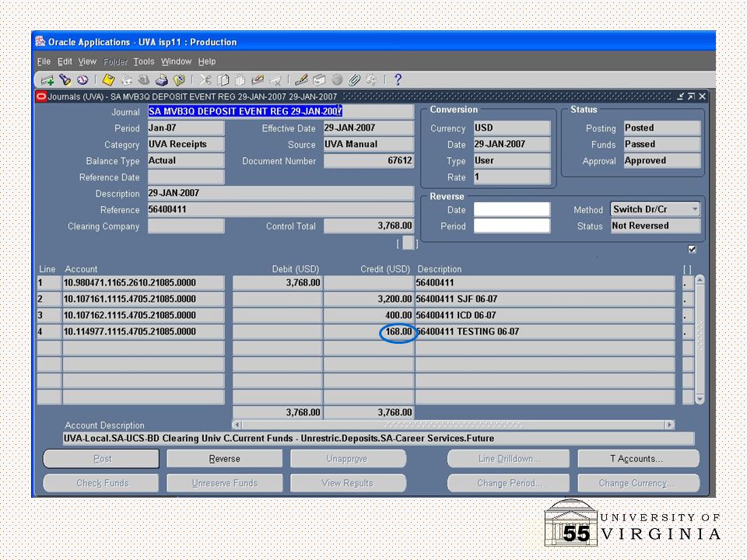
Task: Click the Reverse Period input field
Action: [512, 226]
